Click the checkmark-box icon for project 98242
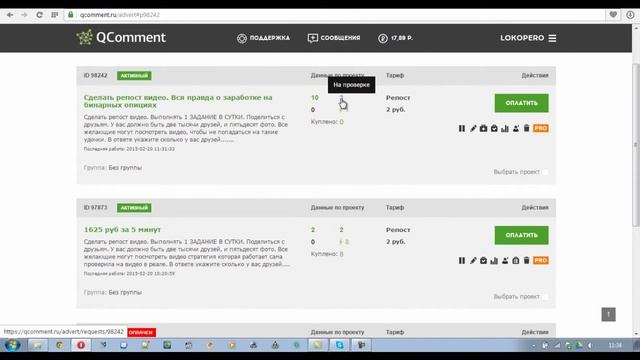 (x=494, y=128)
